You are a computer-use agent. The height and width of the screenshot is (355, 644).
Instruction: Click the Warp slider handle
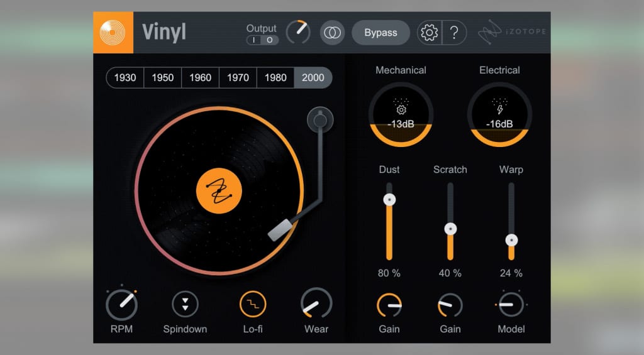511,240
